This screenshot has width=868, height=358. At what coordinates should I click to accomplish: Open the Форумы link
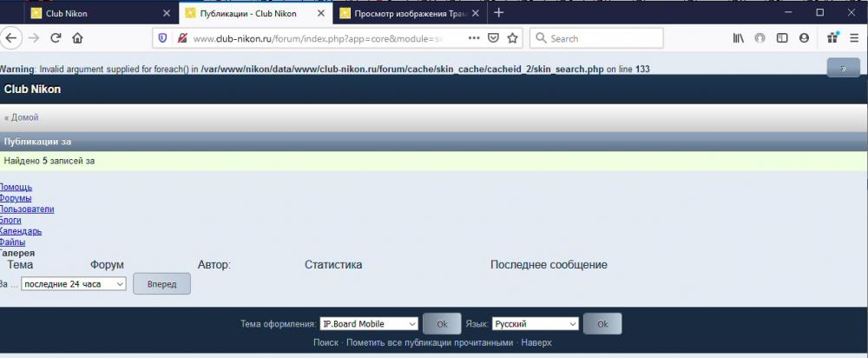16,198
